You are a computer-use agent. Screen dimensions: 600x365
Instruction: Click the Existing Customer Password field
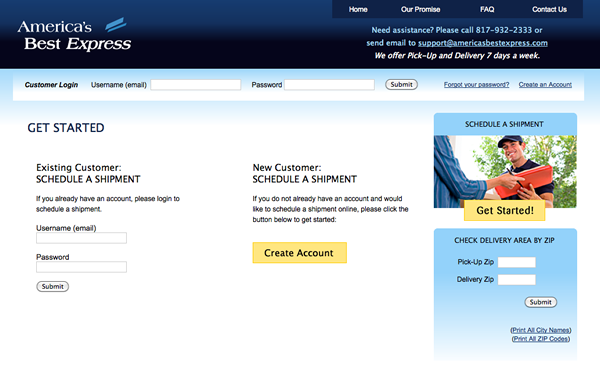pos(81,267)
